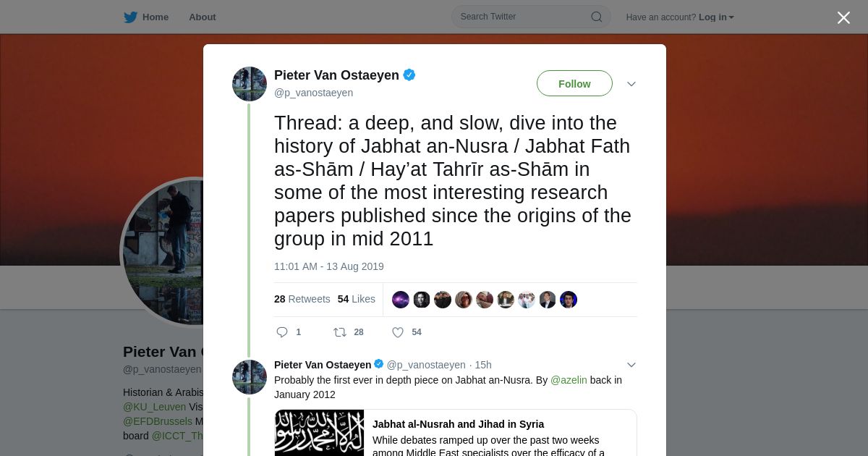Click the verified badge next to the large name
Image resolution: width=868 pixels, height=456 pixels.
coord(409,75)
